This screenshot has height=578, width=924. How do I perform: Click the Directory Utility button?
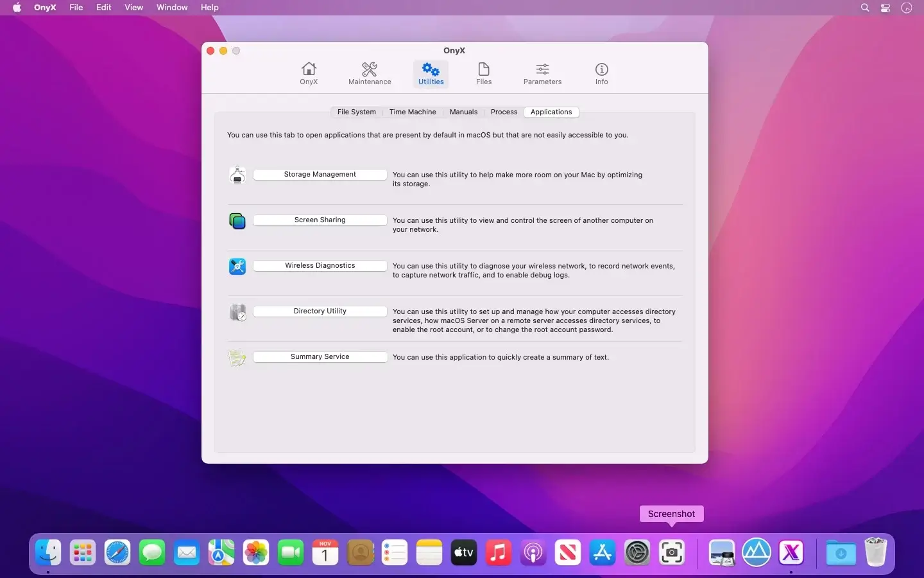[x=320, y=311]
